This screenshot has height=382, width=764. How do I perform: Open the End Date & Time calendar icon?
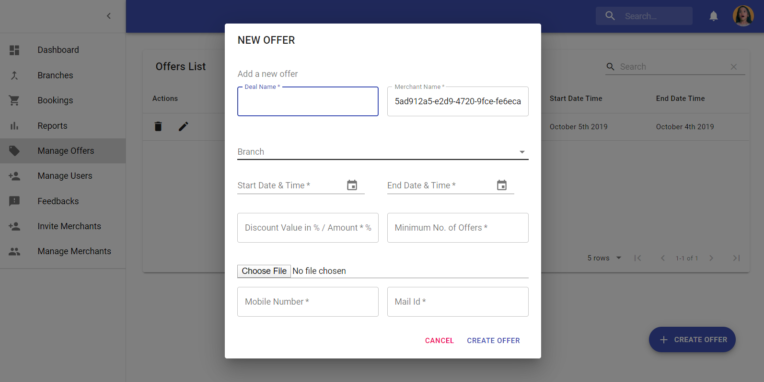[502, 185]
